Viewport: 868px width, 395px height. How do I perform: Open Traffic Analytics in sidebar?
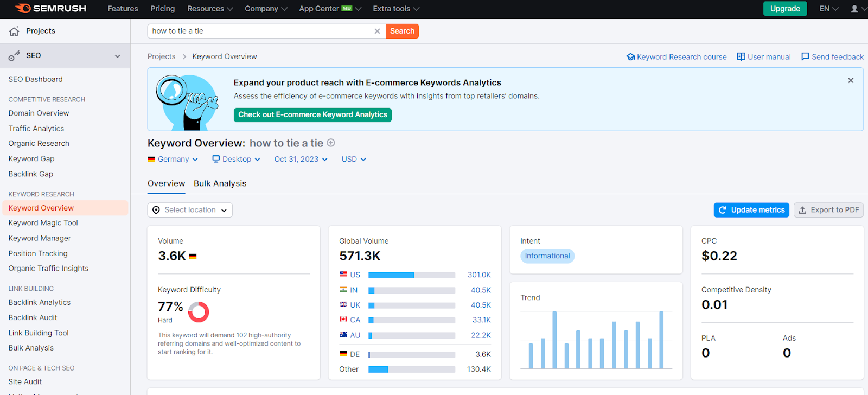point(36,129)
